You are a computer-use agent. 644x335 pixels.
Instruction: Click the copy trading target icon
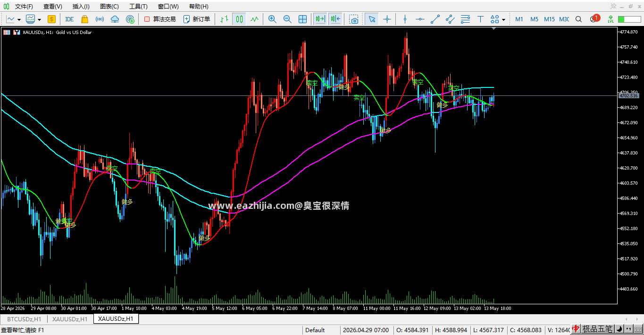click(x=130, y=19)
